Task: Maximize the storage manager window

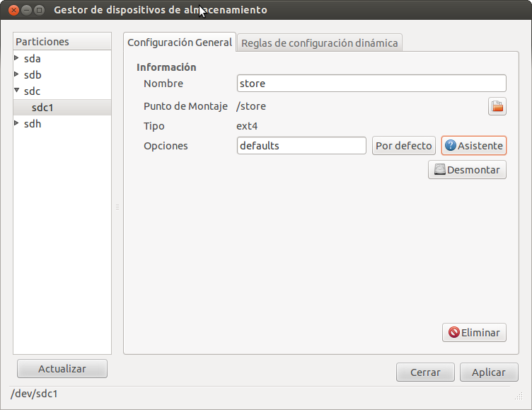Action: tap(40, 10)
